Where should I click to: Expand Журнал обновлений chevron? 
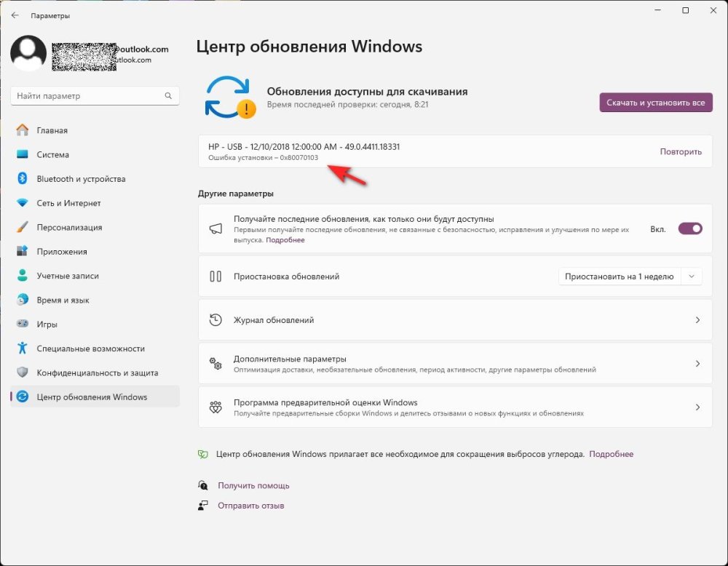697,320
